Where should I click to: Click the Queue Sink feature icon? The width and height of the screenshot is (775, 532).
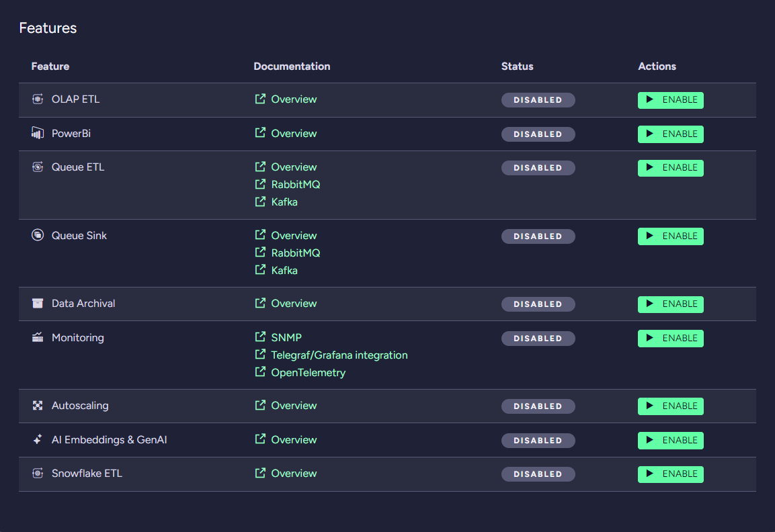click(x=38, y=235)
